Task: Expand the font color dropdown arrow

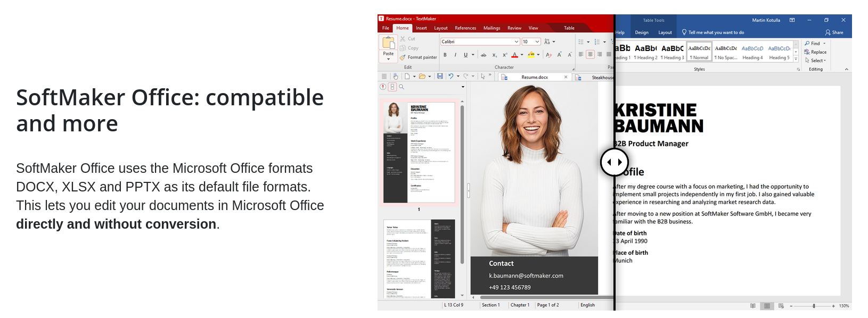Action: tap(522, 55)
